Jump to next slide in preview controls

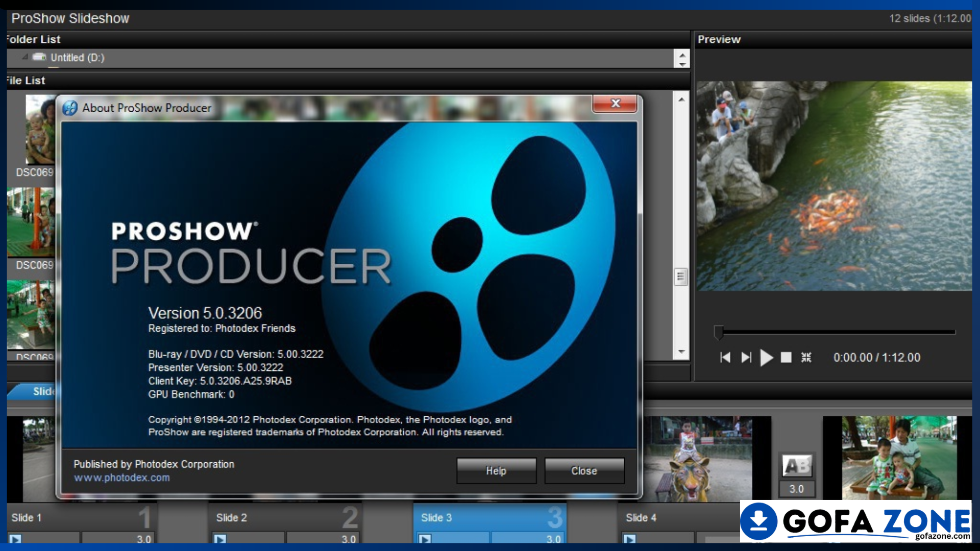click(746, 358)
